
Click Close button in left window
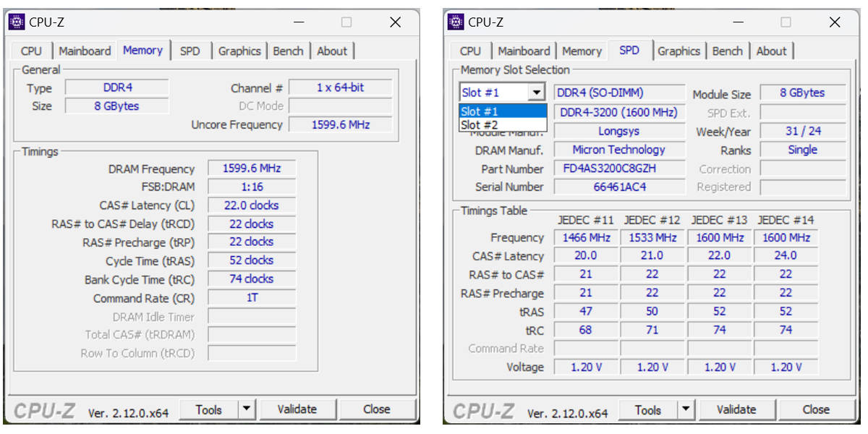tap(377, 409)
